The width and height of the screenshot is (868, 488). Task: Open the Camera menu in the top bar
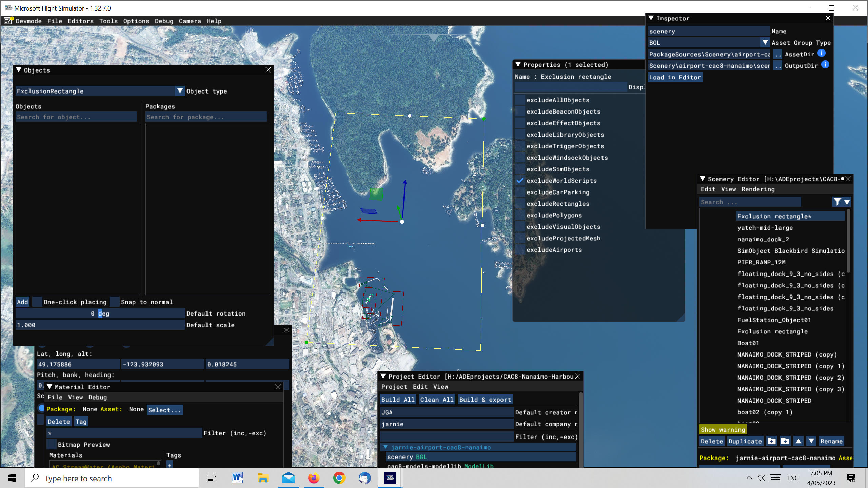point(190,21)
